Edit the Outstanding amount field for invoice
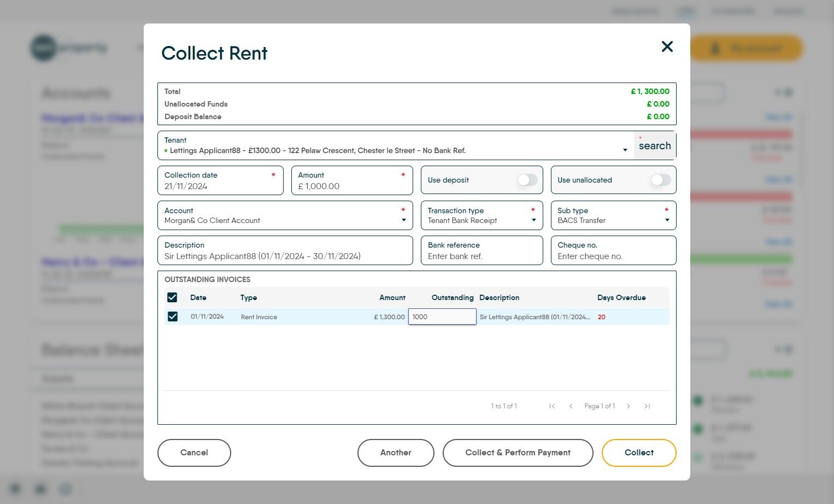Viewport: 834px width, 504px height. pos(442,317)
